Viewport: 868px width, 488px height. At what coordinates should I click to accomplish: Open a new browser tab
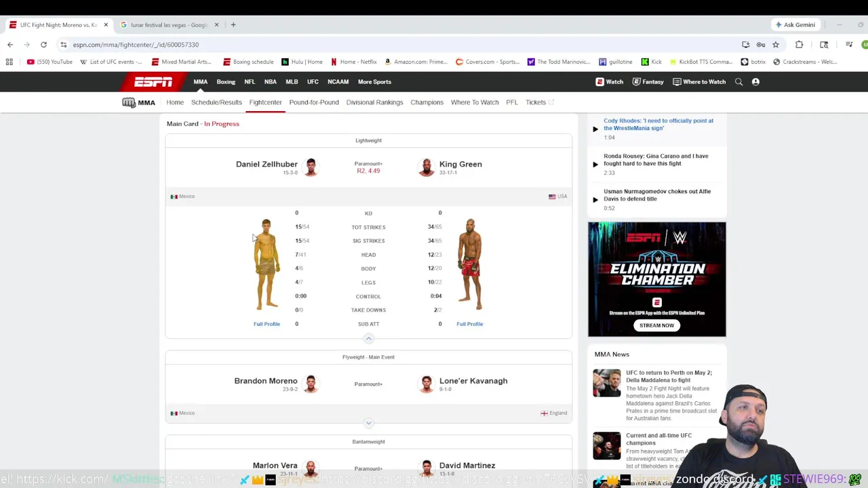233,25
